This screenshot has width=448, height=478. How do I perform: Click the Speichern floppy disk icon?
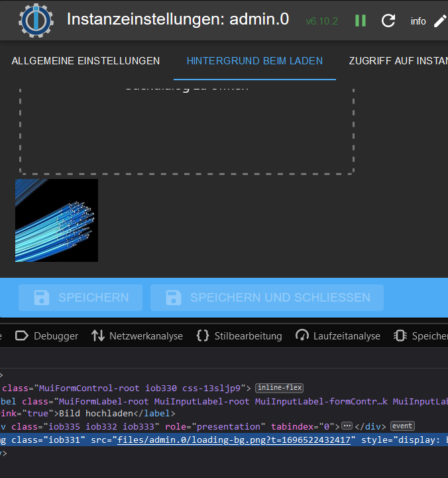click(42, 298)
